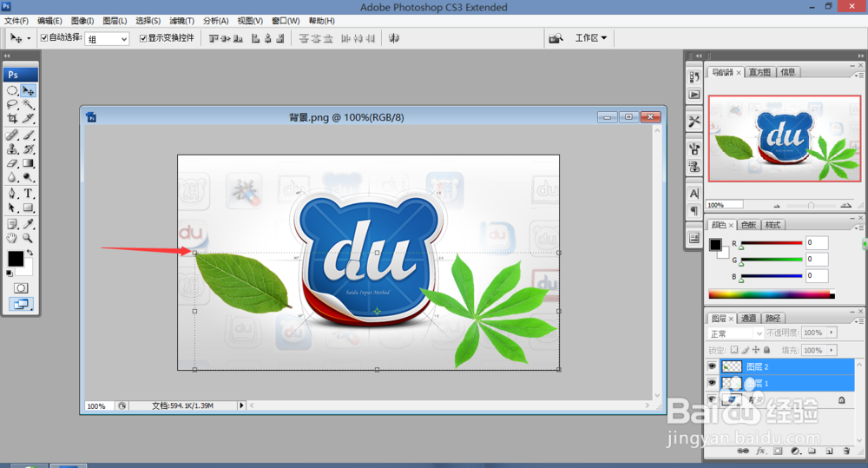Select the Lasso tool
This screenshot has width=868, height=468.
[12, 104]
